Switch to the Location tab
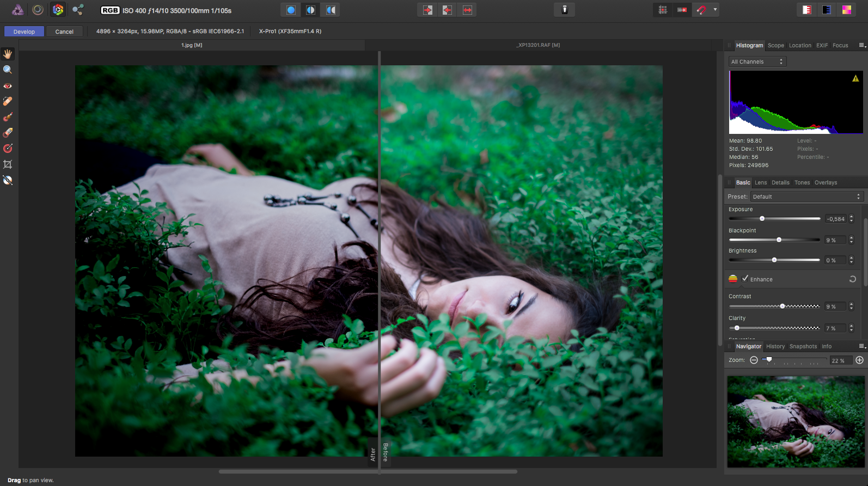Image resolution: width=868 pixels, height=486 pixels. (x=800, y=46)
